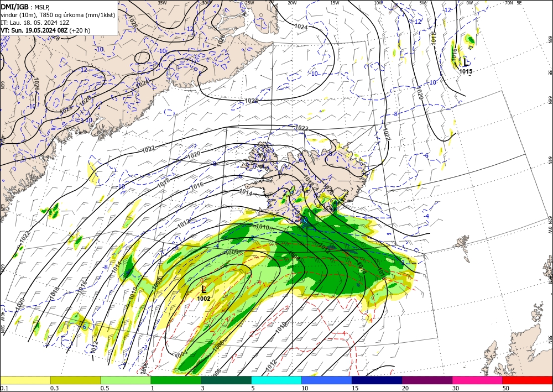Pick the dark green 3–5 legend swatch

tap(226, 380)
